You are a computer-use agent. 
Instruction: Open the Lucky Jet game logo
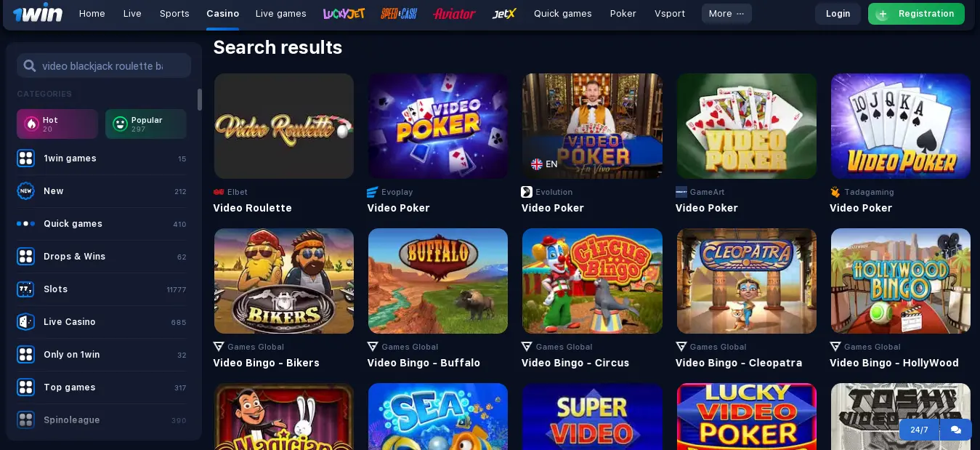(x=344, y=14)
